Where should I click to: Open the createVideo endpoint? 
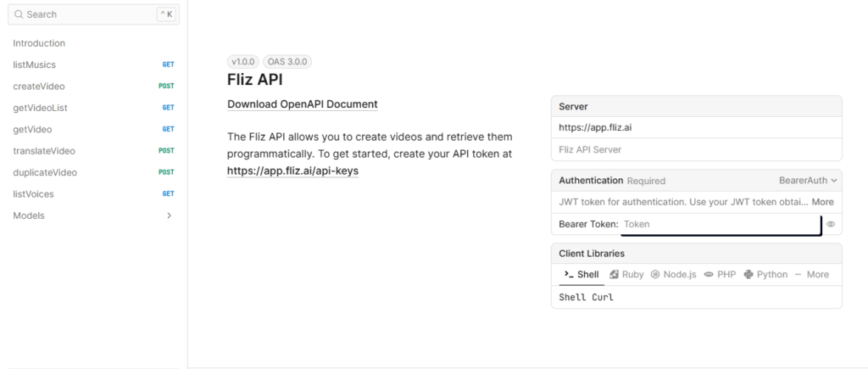(39, 87)
